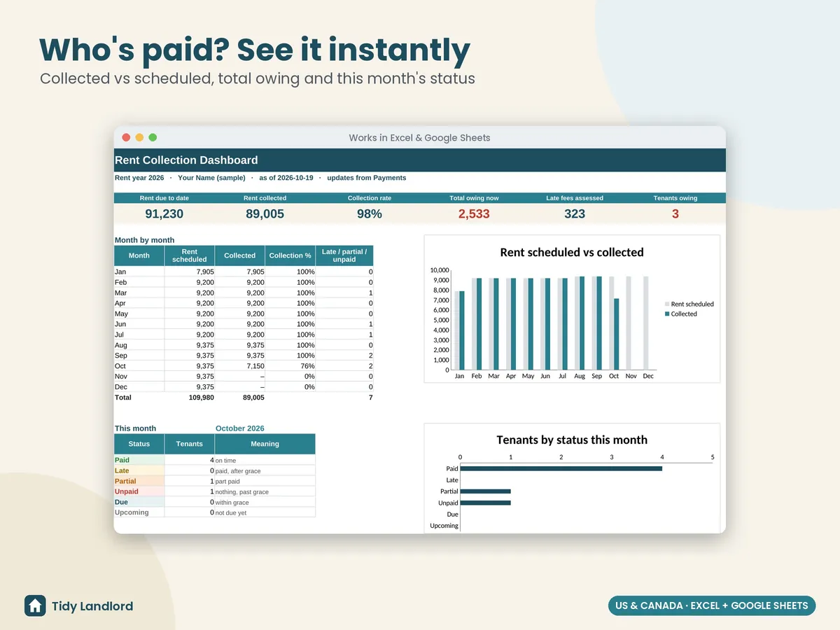The width and height of the screenshot is (840, 630).
Task: Click the Month column header
Action: [x=139, y=255]
